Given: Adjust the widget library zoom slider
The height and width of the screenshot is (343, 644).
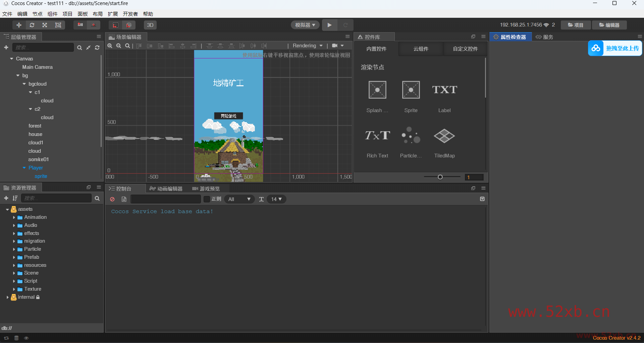Looking at the screenshot, I should 440,177.
